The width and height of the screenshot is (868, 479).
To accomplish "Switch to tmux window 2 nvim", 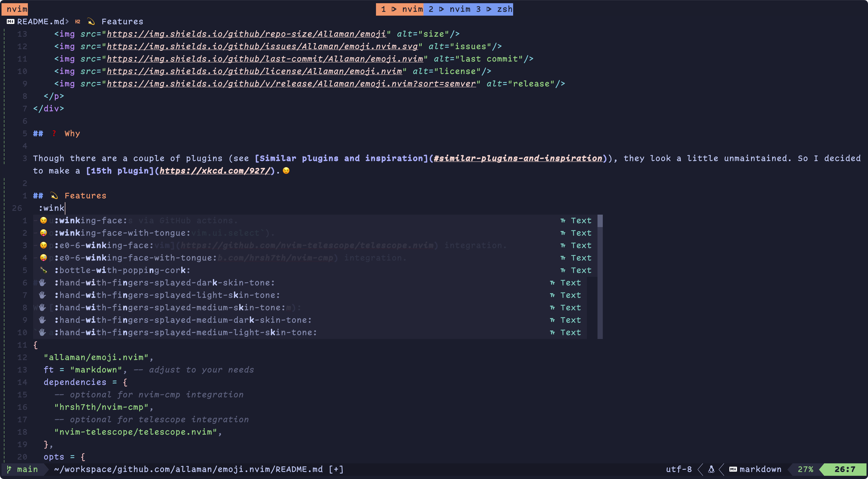I will click(x=450, y=9).
